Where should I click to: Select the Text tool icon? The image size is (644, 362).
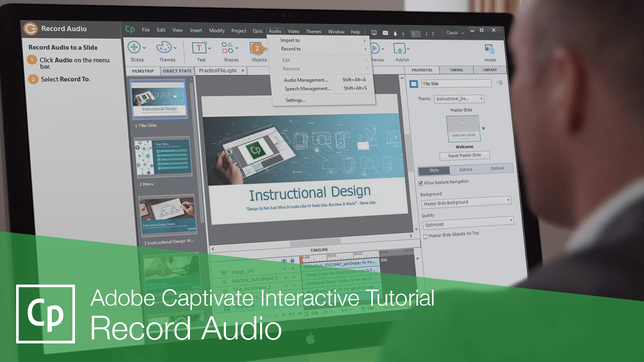point(200,48)
